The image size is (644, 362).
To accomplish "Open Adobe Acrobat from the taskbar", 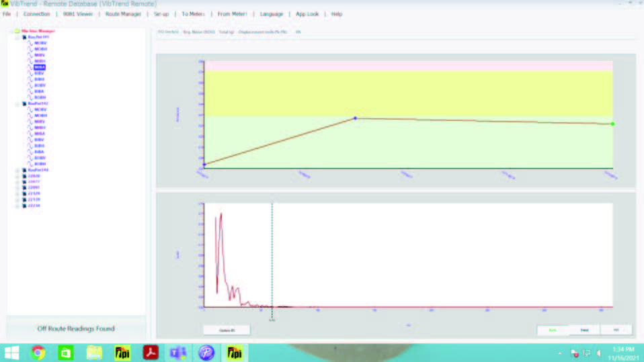I will coord(151,353).
